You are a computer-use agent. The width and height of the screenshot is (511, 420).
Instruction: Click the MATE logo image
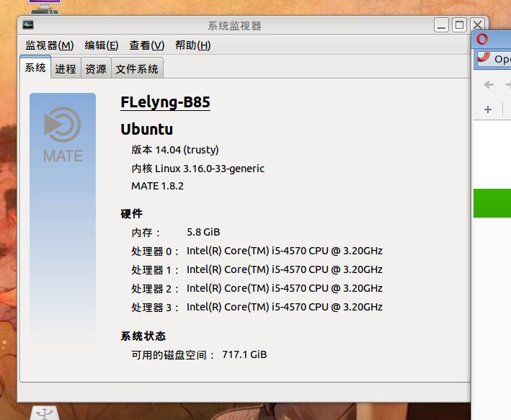click(x=63, y=135)
